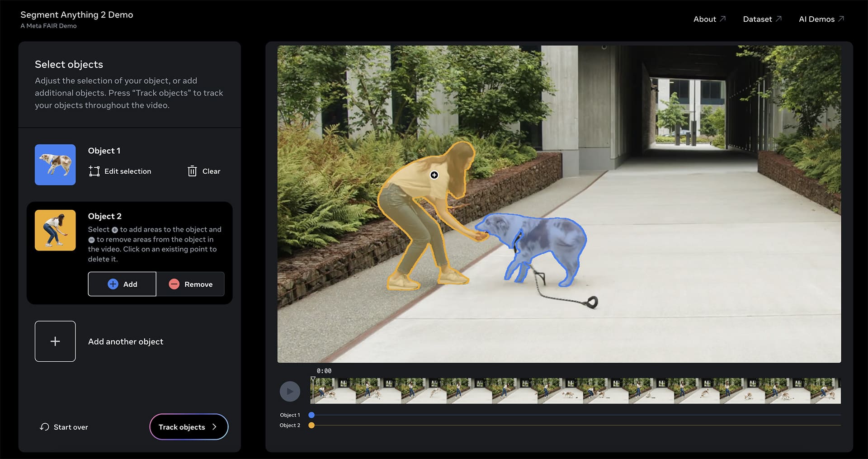Open the Dataset link in header

click(x=762, y=19)
